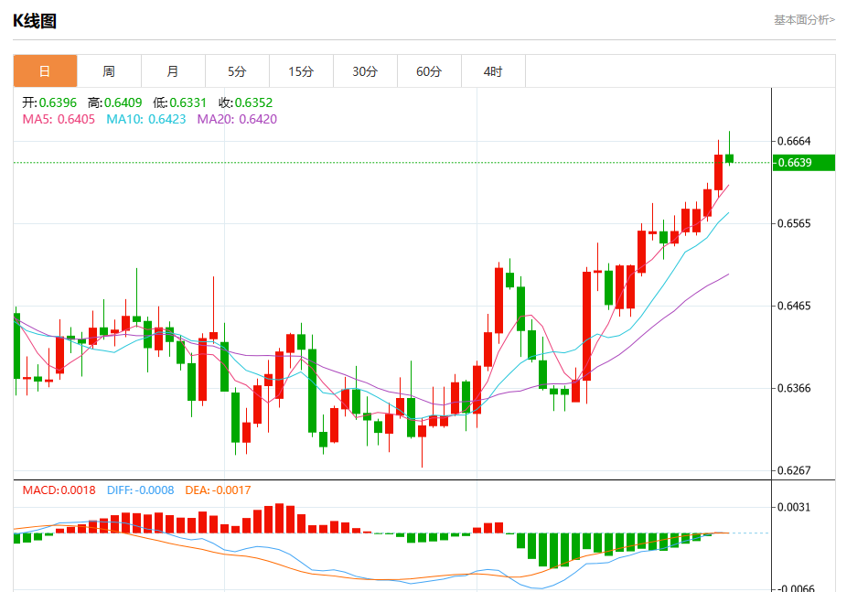
Task: Click the MA10: 0.6423 legend
Action: (x=146, y=120)
